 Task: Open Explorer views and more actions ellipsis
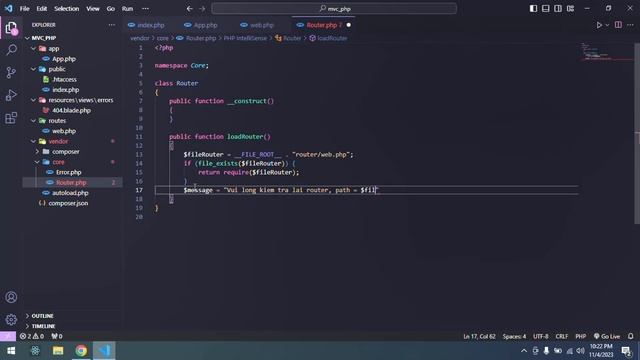point(111,25)
